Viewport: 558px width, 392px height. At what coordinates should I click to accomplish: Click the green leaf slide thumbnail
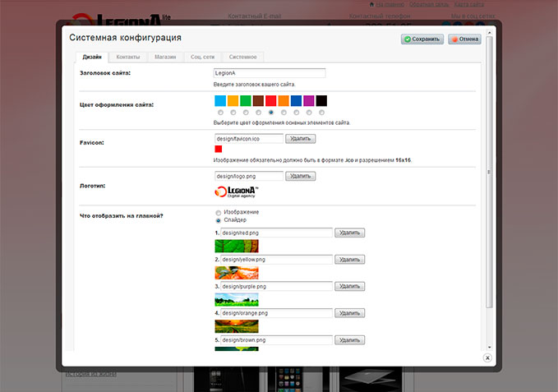(237, 247)
